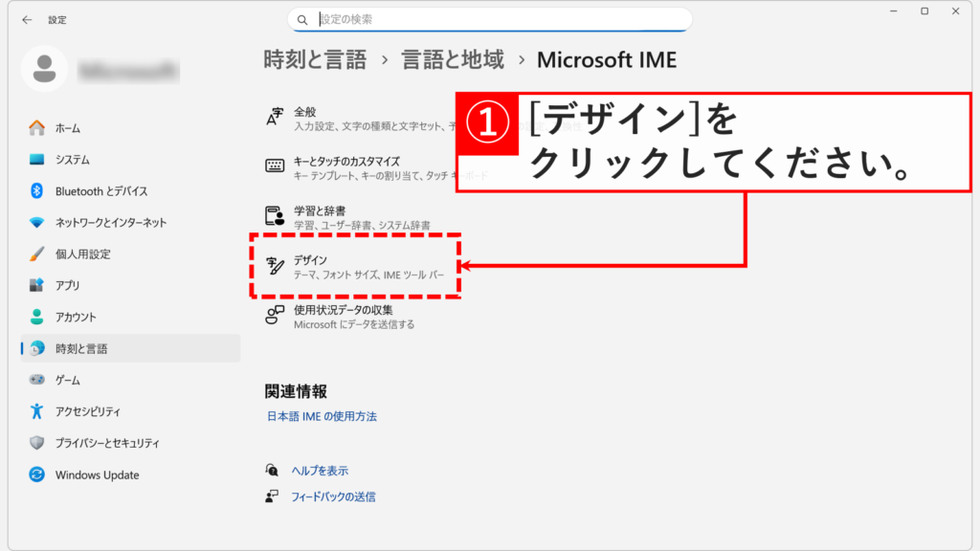Click the 学習と辞書 dictionary icon
This screenshot has width=980, height=551.
275,215
